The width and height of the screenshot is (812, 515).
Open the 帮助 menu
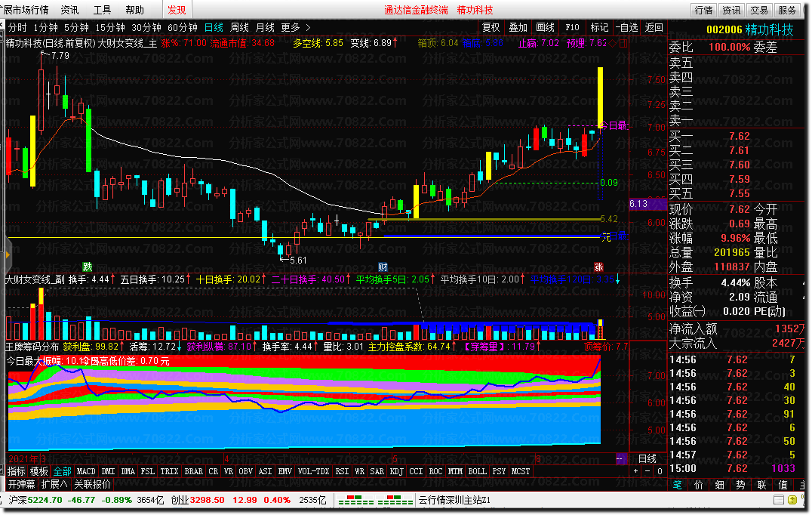tap(134, 10)
